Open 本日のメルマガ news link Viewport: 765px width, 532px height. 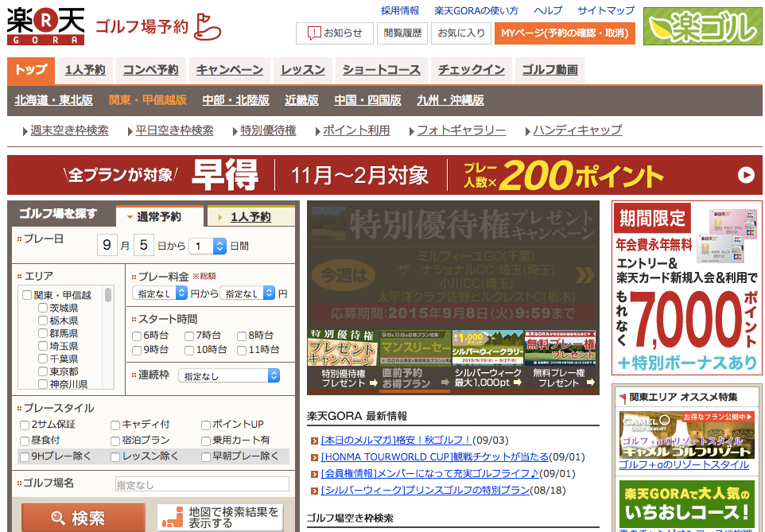tap(396, 441)
